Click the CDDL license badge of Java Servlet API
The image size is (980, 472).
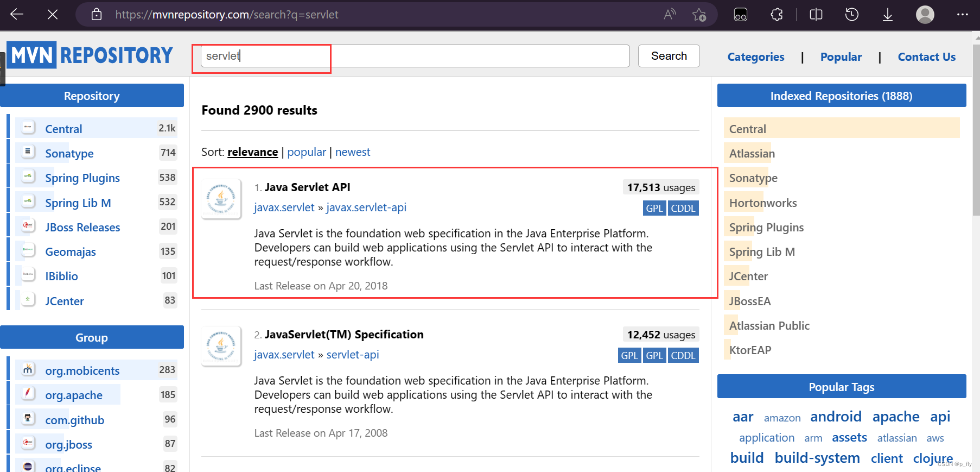(683, 208)
